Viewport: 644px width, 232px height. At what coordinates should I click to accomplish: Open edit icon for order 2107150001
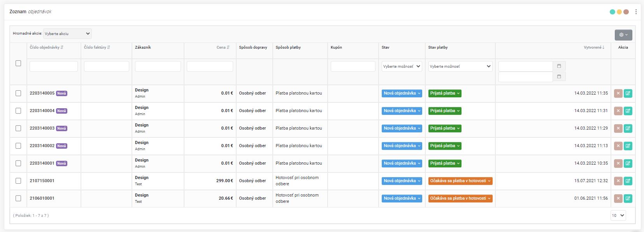pyautogui.click(x=628, y=181)
